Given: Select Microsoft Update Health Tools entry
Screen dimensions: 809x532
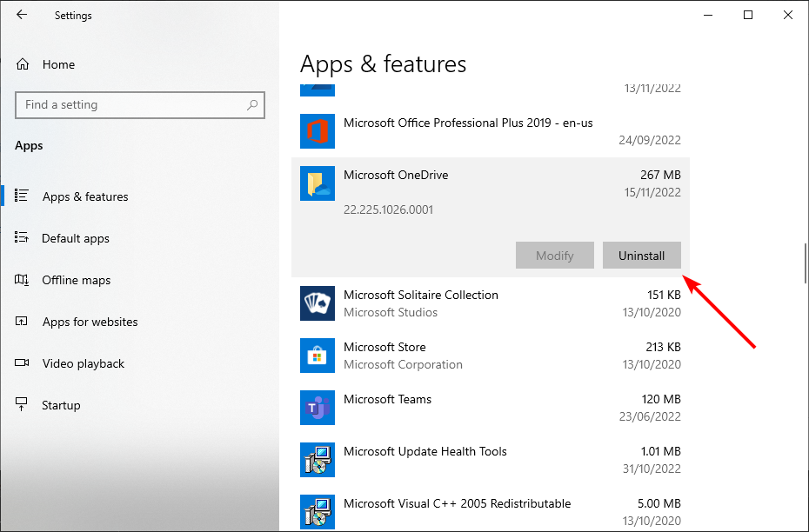Looking at the screenshot, I should (x=490, y=460).
